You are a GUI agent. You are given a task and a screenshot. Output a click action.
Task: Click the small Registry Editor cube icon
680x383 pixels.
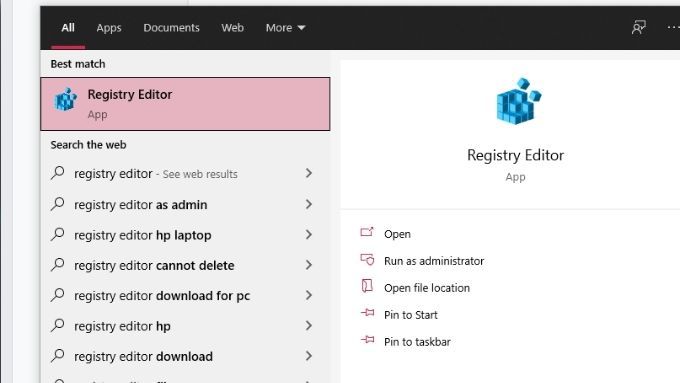click(x=65, y=99)
